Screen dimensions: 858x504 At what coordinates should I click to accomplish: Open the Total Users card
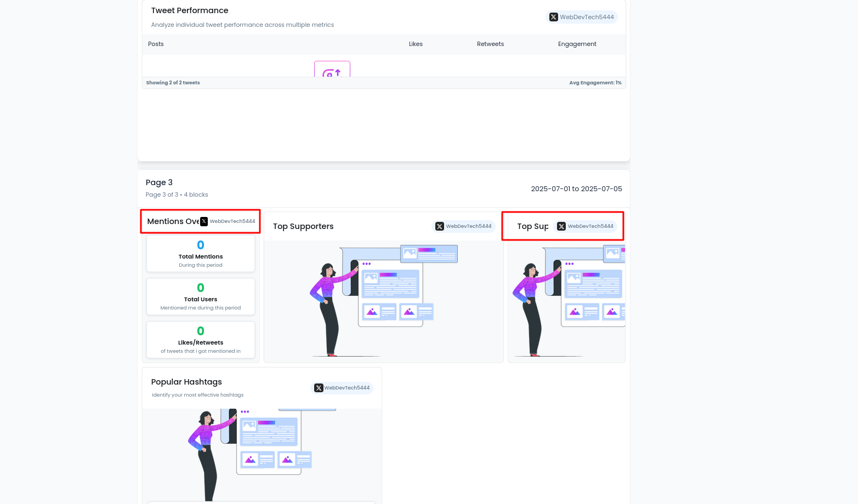(x=201, y=296)
